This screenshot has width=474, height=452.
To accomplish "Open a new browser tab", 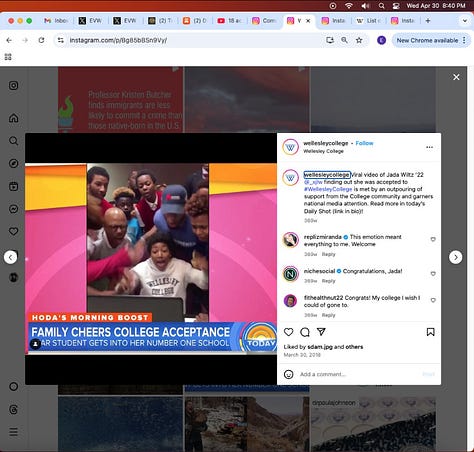I will 428,21.
